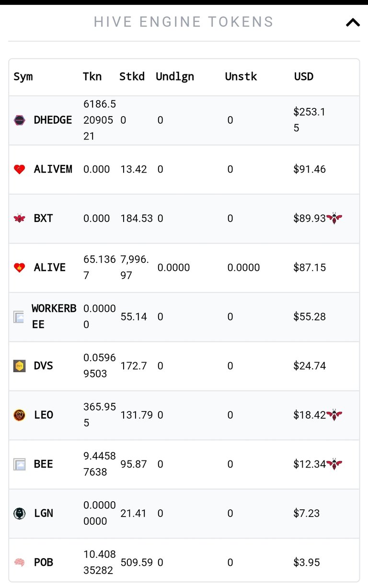Click the Undlgn column header
This screenshot has width=368, height=588.
tap(175, 77)
